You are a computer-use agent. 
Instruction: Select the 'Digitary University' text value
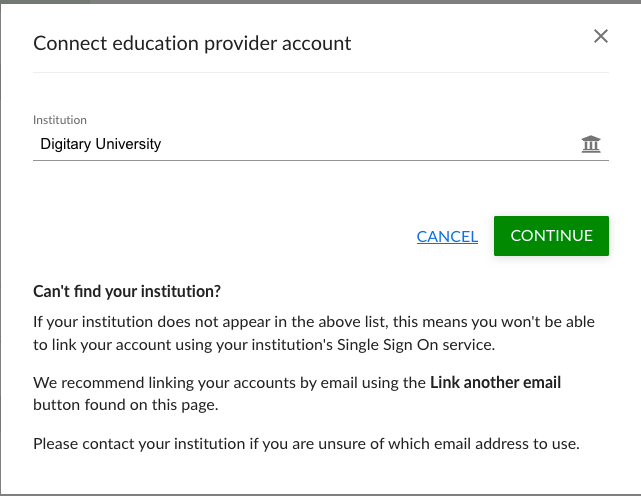click(x=101, y=144)
